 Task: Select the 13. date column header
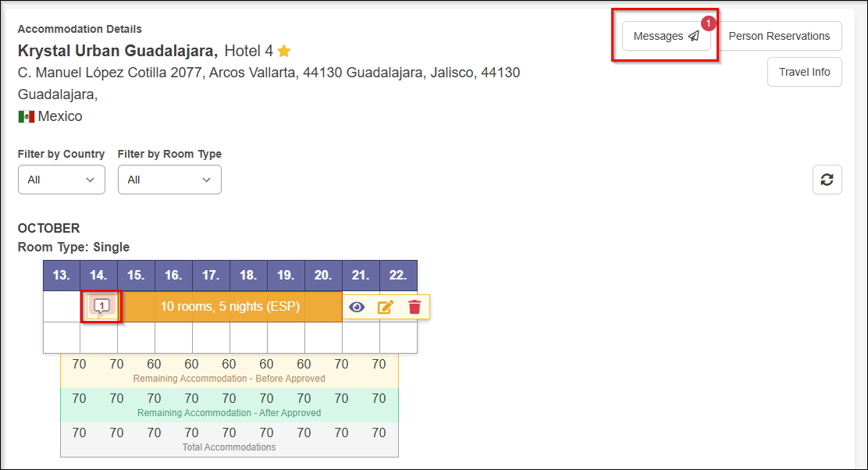[62, 276]
